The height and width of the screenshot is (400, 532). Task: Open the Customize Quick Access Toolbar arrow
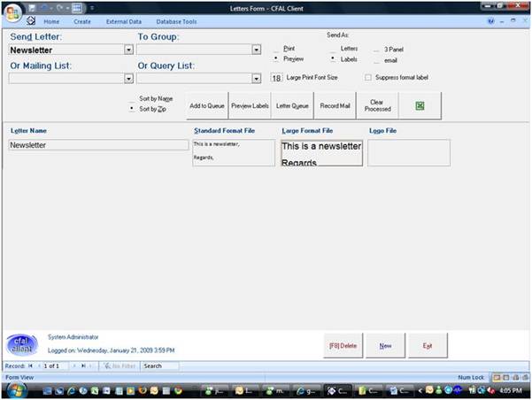[92, 8]
